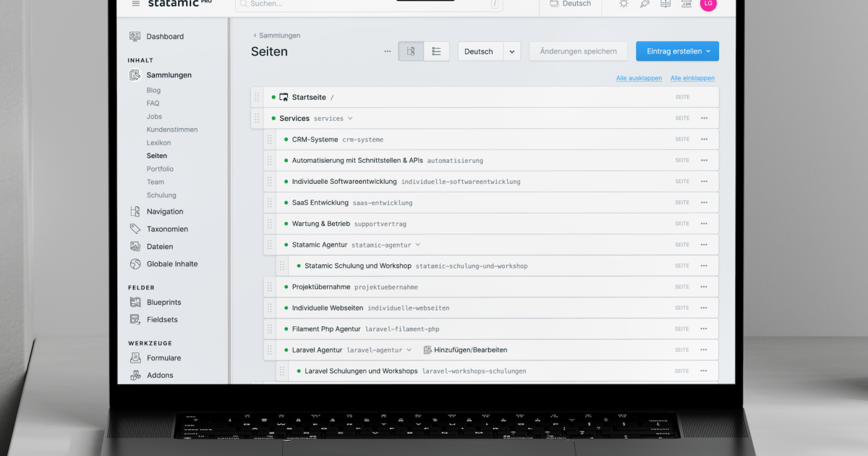
Task: Click the Taxonomien tag icon
Action: [135, 229]
